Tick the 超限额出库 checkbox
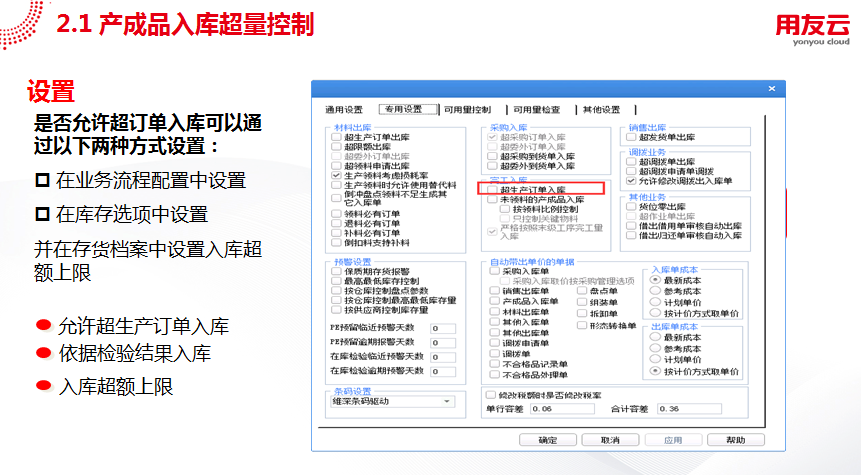Screen dimensions: 861x475 [x=337, y=147]
